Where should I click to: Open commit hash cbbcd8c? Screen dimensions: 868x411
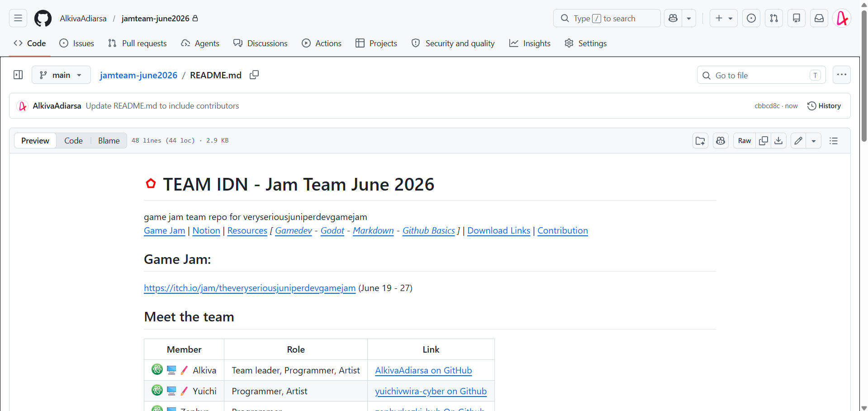click(x=767, y=106)
